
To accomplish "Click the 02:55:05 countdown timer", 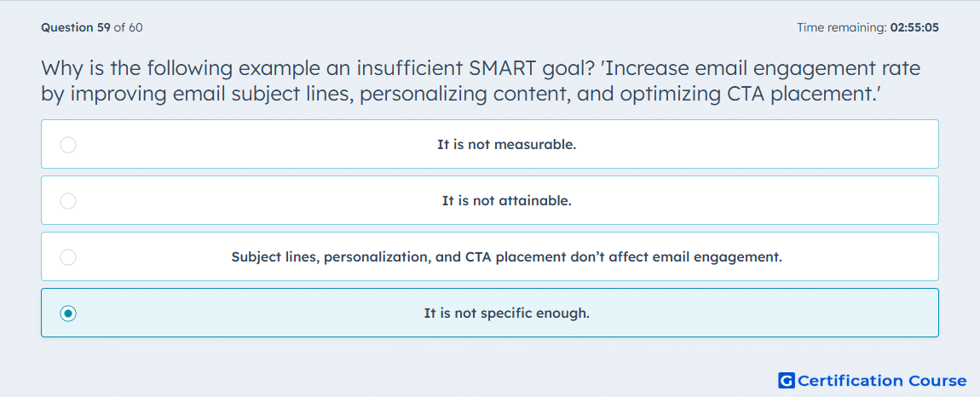I will pos(914,27).
